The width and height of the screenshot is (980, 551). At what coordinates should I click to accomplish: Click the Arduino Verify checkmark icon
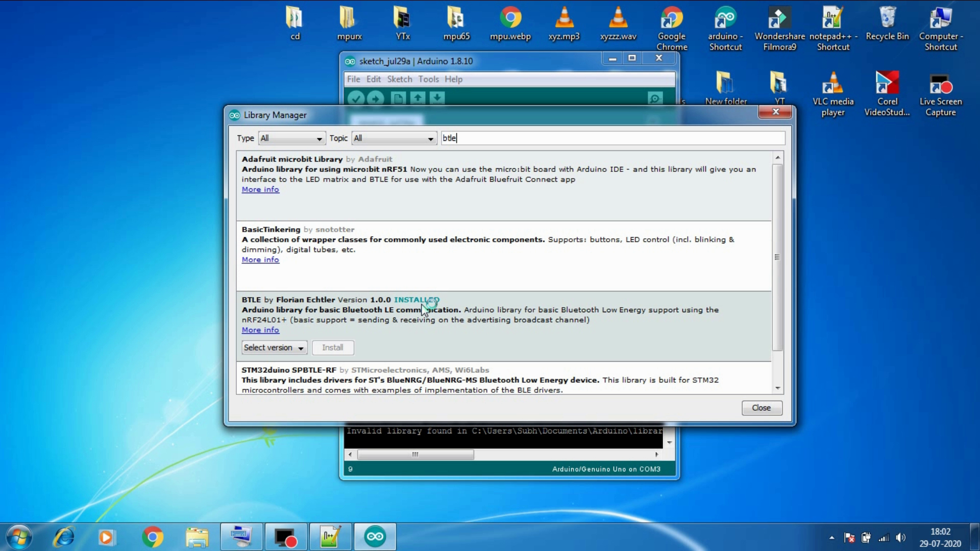(x=356, y=98)
